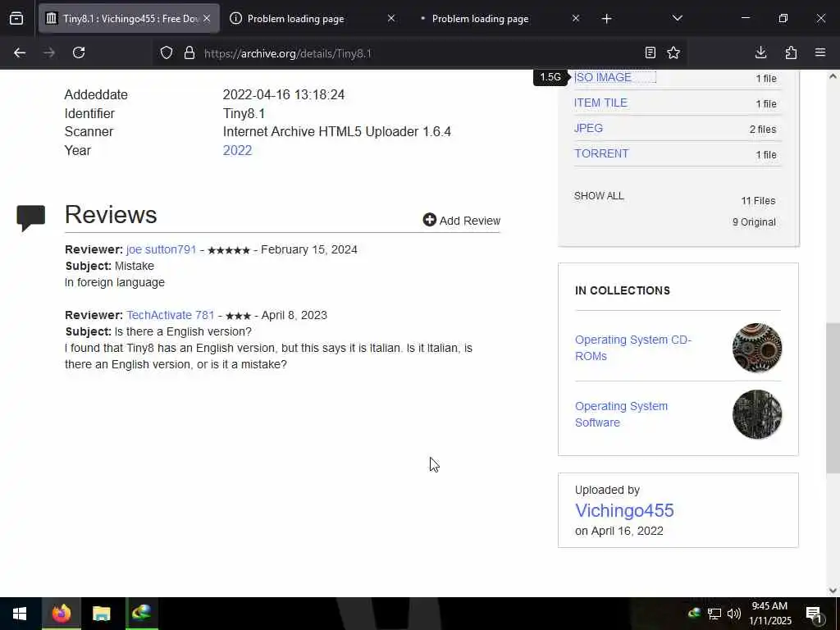Open the volume speaker tray icon
Viewport: 840px width, 630px height.
click(734, 614)
